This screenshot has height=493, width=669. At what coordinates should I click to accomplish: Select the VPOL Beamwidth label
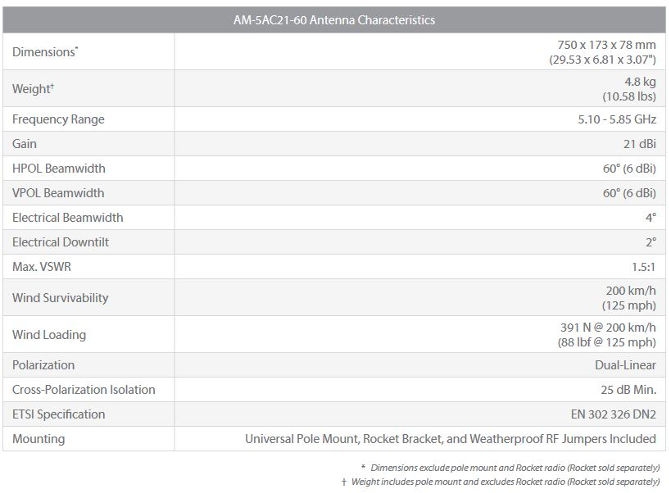coord(58,193)
